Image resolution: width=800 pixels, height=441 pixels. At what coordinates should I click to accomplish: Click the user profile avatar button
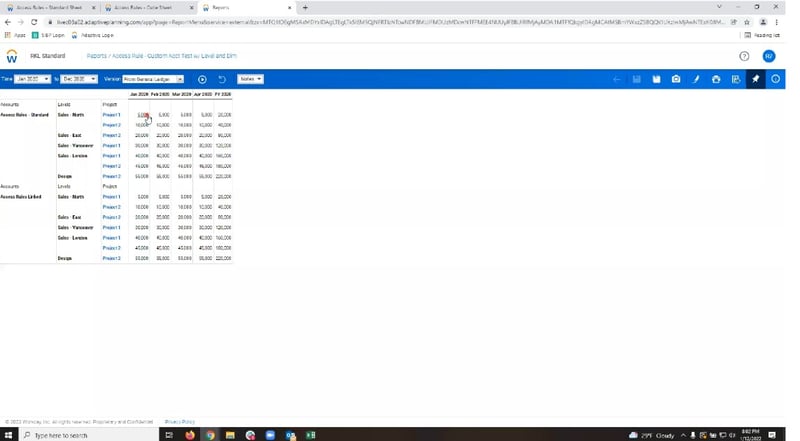point(769,56)
